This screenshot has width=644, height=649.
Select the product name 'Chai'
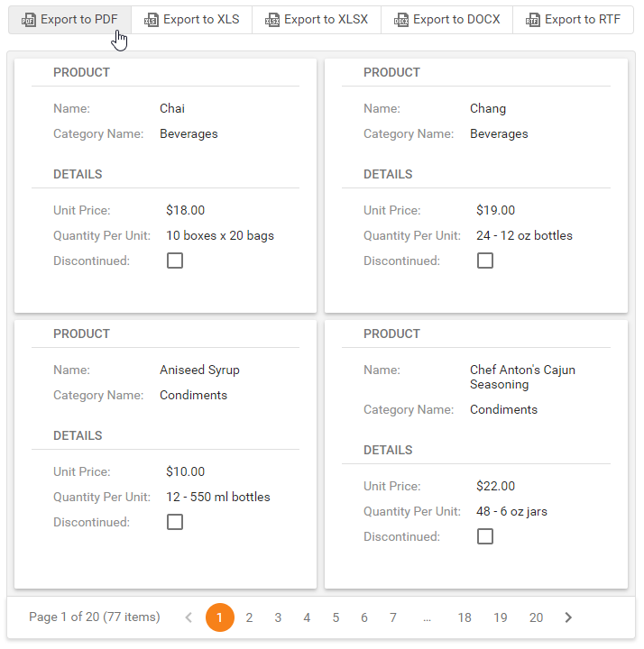tap(172, 108)
